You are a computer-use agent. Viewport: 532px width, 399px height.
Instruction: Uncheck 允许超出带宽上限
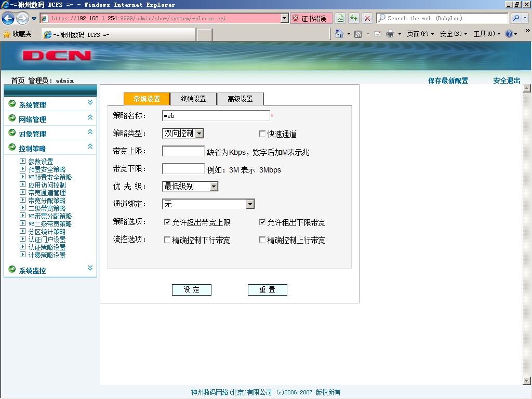167,222
